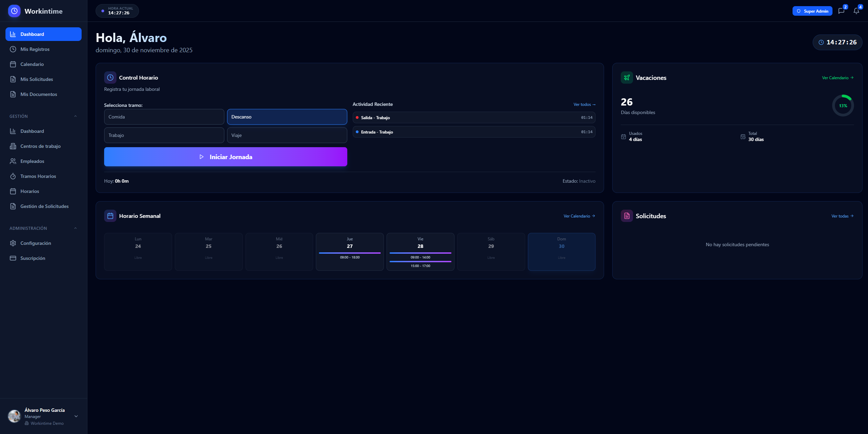Viewport: 868px width, 434px height.
Task: Switch to Gestión de Solicitudes
Action: point(44,206)
